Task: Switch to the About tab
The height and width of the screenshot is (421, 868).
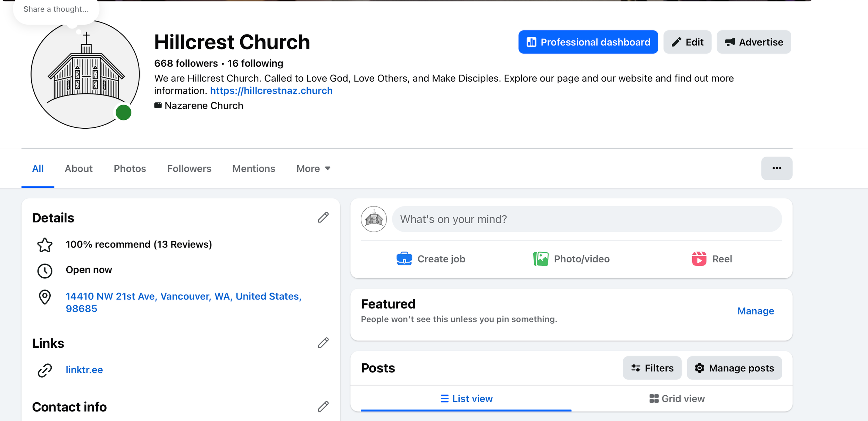Action: click(78, 169)
